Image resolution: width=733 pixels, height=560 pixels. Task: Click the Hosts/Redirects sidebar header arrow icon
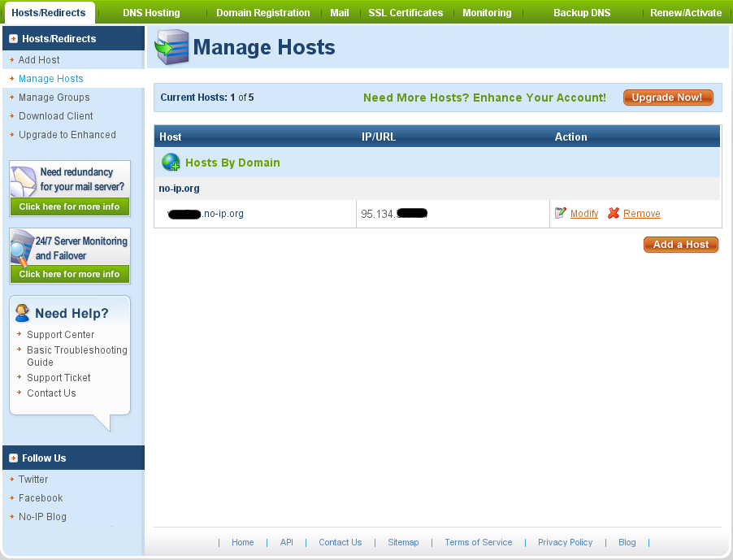[14, 39]
